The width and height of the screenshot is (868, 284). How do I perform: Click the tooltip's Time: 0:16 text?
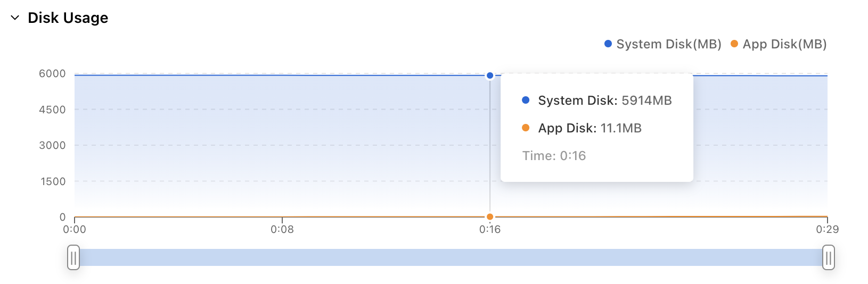click(554, 156)
